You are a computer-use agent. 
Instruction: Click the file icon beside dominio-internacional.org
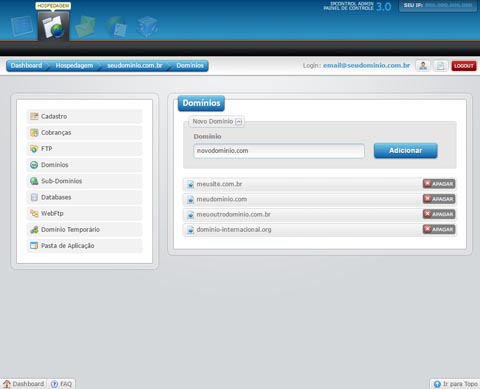190,230
